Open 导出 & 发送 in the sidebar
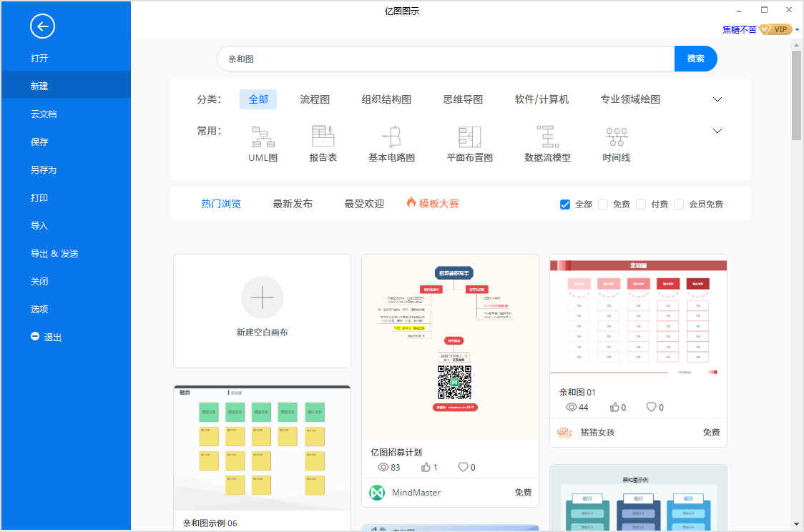This screenshot has width=804, height=532. 54,254
